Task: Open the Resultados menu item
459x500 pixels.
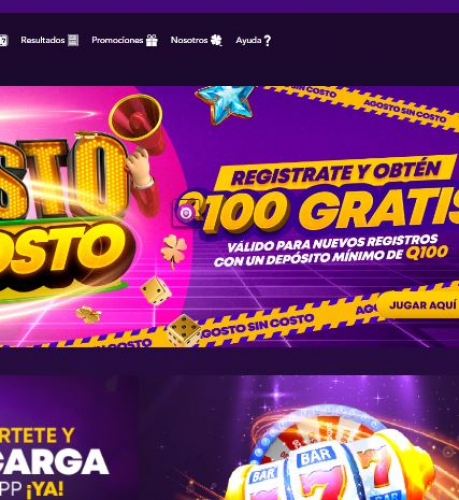Action: 43,40
